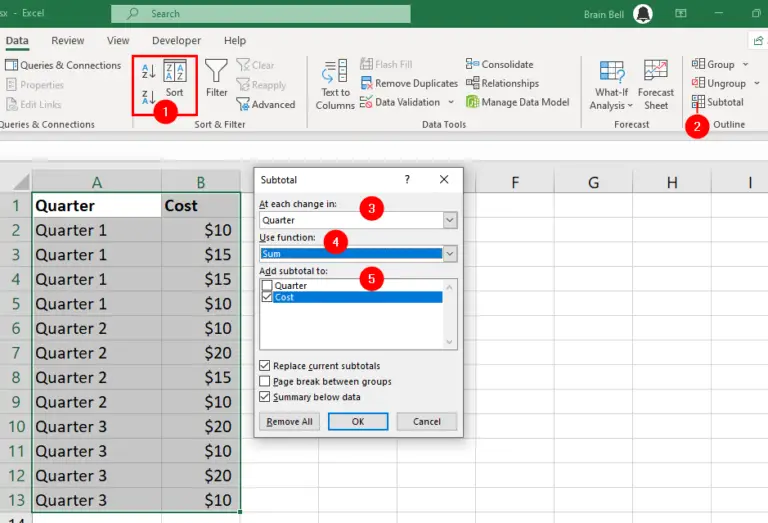Viewport: 768px width, 523px height.
Task: Select Quarter 2 cell in row 6
Action: point(96,328)
